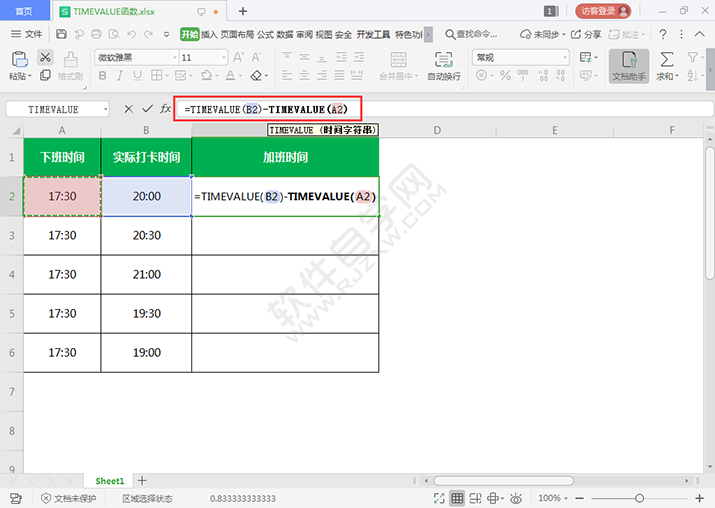This screenshot has height=508, width=715.
Task: Add a new sheet with plus button
Action: pos(142,480)
